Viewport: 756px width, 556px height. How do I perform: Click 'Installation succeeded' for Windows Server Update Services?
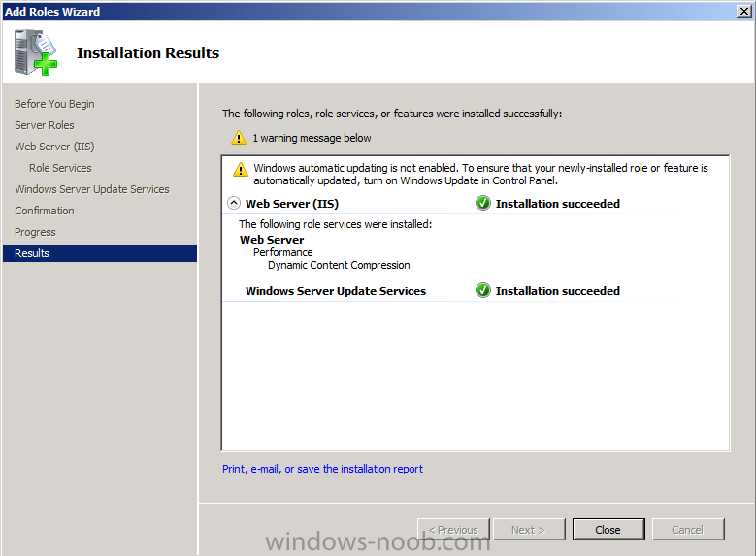558,291
